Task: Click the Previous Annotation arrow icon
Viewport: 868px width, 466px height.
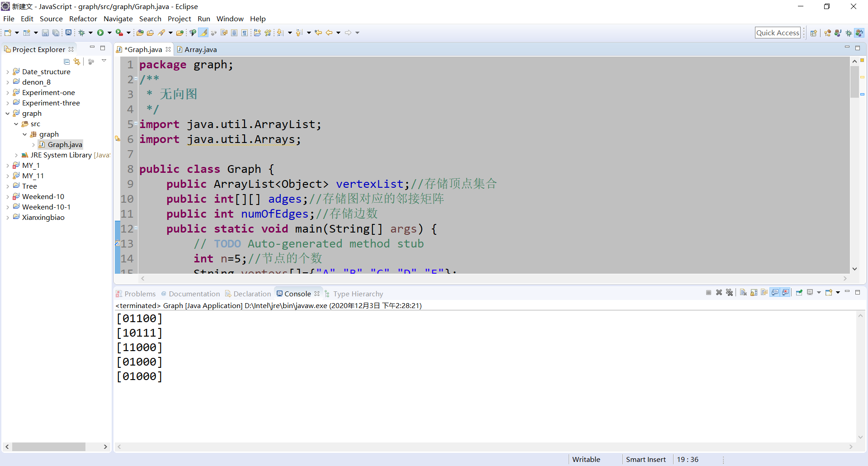Action: [299, 33]
